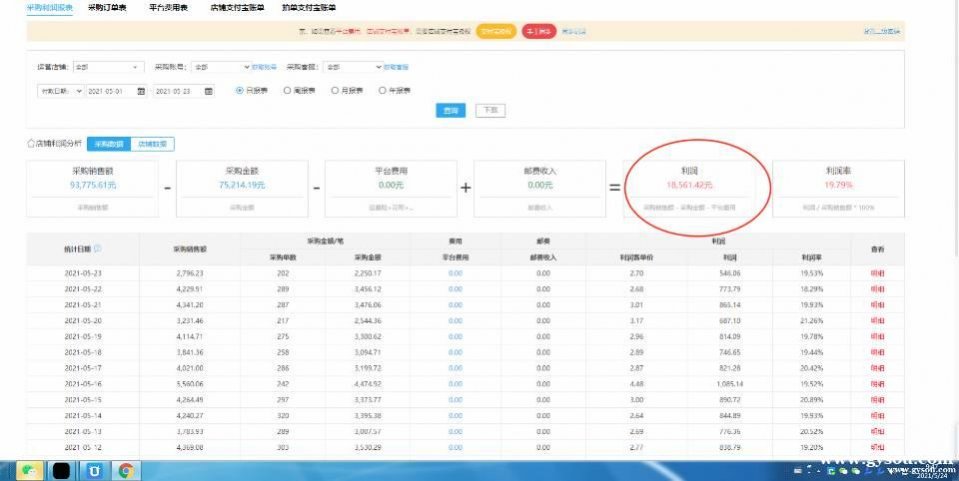The width and height of the screenshot is (959, 481).
Task: Click the sales value 5,560.06
Action: (x=190, y=384)
